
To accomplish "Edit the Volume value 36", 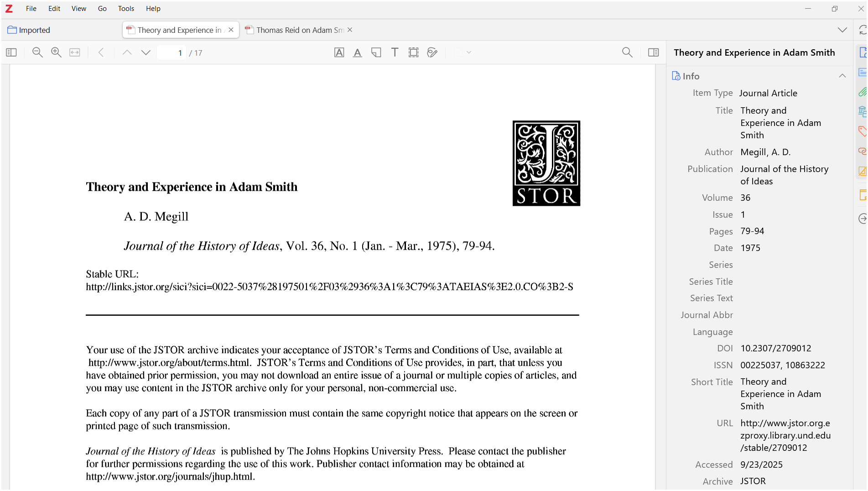I will (745, 198).
